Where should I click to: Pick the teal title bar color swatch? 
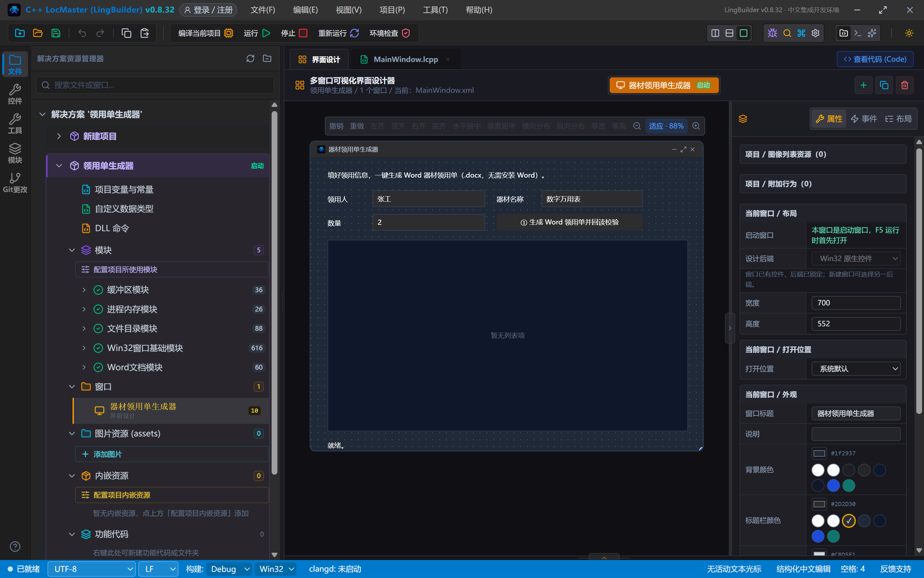tap(833, 537)
